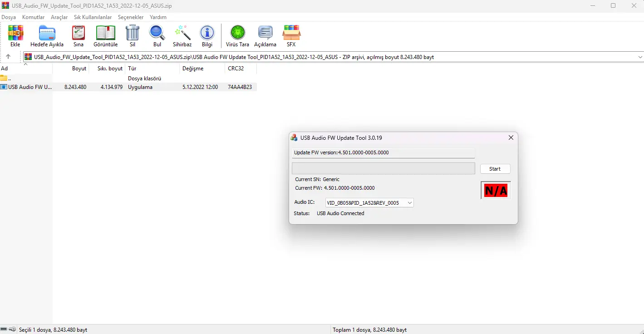Viewport: 644px width, 334px height.
Task: Click the SFX toolbar icon
Action: point(291,33)
